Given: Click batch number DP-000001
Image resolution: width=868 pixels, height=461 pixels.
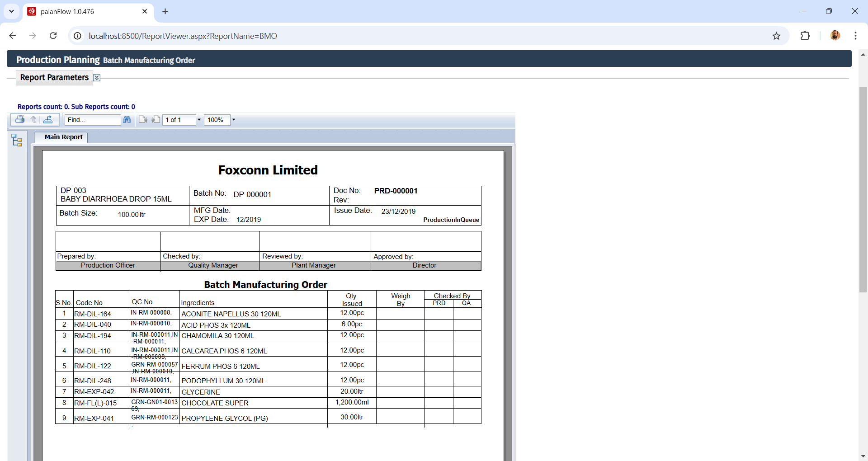Looking at the screenshot, I should click(x=252, y=194).
